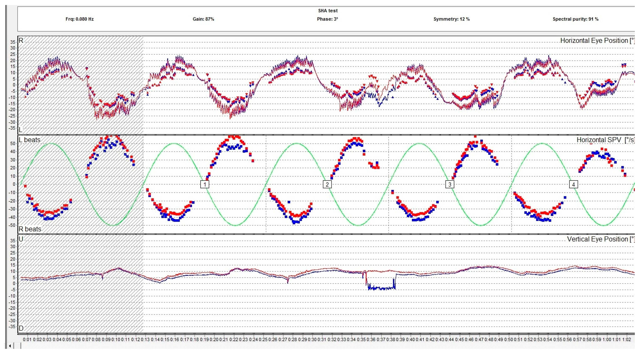Click the L beats axis label
Image resolution: width=644 pixels, height=354 pixels.
pyautogui.click(x=30, y=140)
